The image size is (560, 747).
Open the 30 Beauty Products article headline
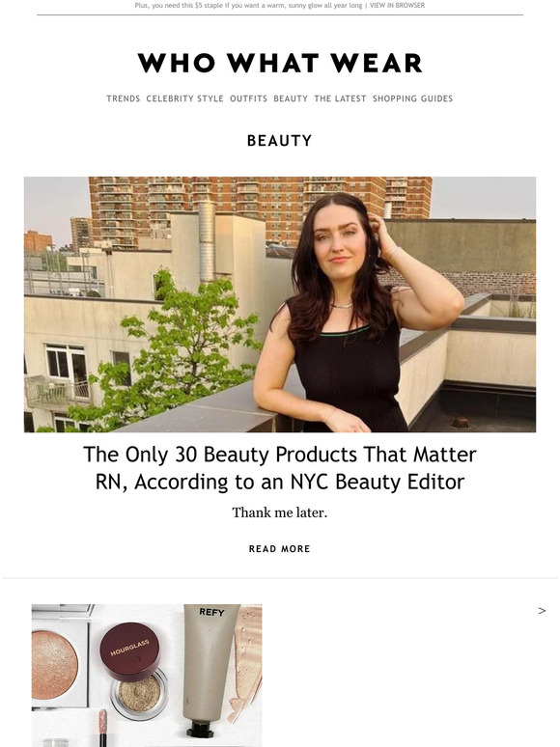tap(280, 468)
